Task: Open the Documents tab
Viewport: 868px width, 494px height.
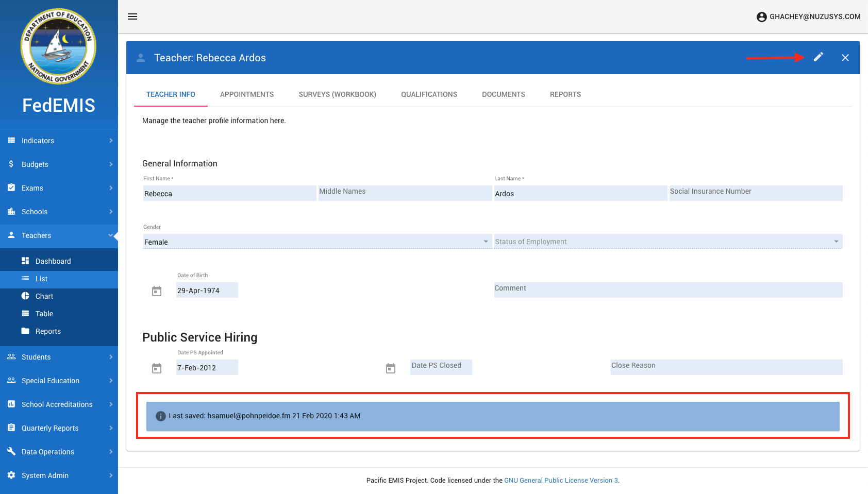Action: tap(503, 94)
